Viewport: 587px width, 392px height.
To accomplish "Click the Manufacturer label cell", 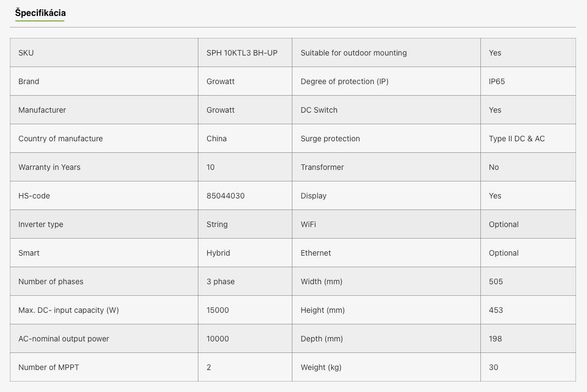I will [104, 110].
